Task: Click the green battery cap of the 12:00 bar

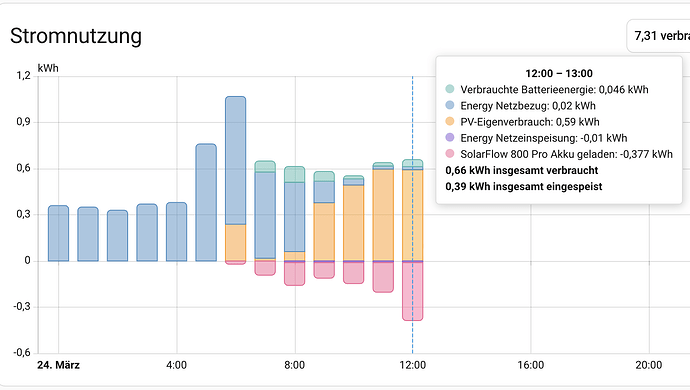Action: [x=412, y=163]
